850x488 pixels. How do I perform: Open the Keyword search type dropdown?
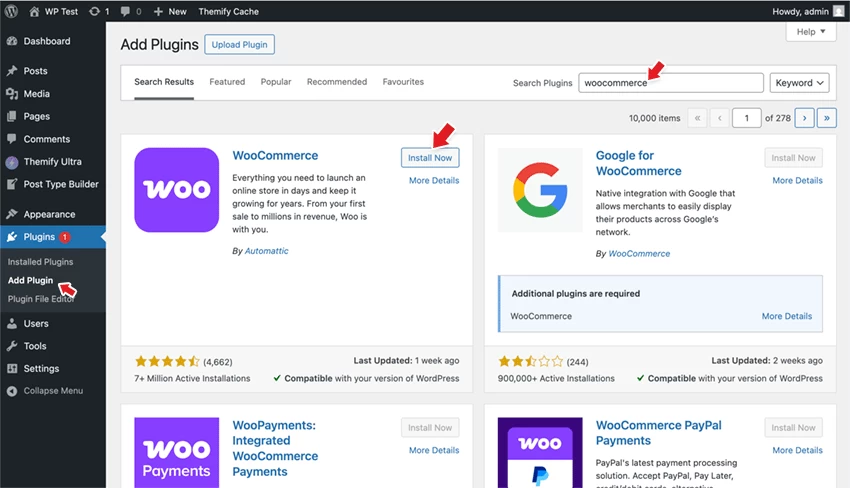pyautogui.click(x=800, y=83)
